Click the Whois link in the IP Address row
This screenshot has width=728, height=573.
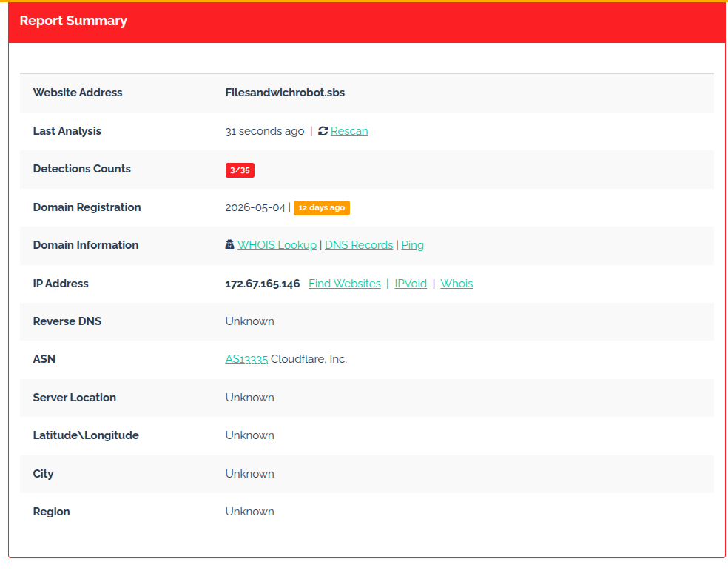click(x=456, y=284)
